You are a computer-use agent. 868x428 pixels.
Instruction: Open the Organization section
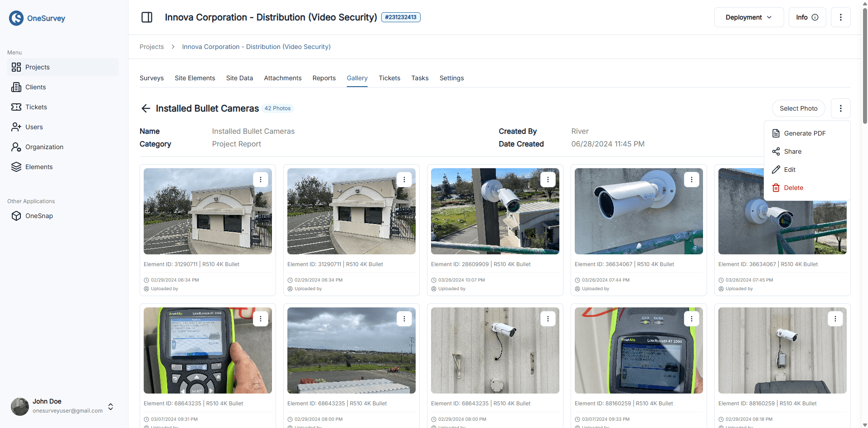point(16,146)
